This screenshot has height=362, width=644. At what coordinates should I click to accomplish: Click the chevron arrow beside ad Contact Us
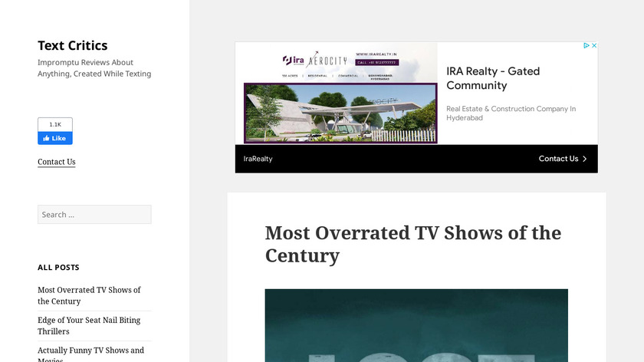[585, 159]
